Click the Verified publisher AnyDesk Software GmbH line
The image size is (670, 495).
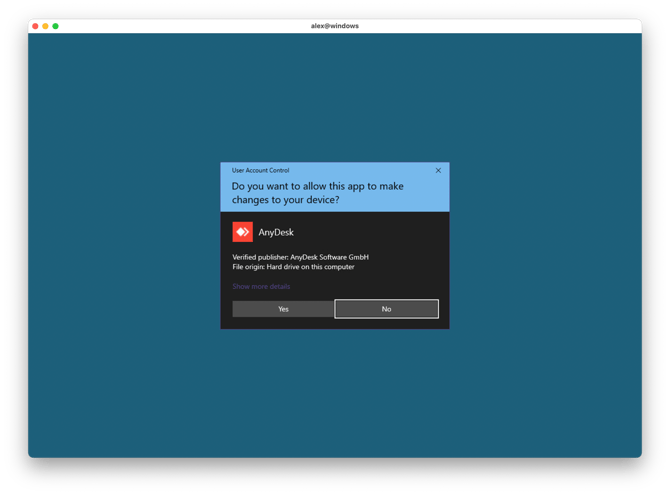300,257
